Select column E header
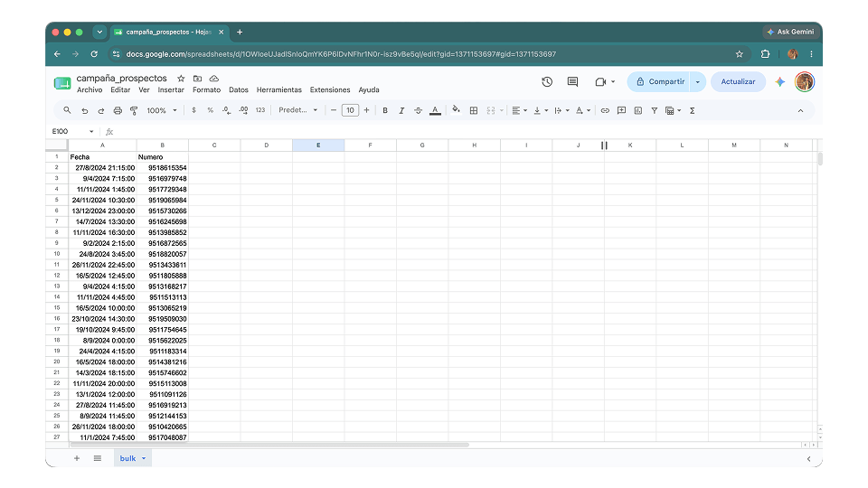 pyautogui.click(x=318, y=145)
